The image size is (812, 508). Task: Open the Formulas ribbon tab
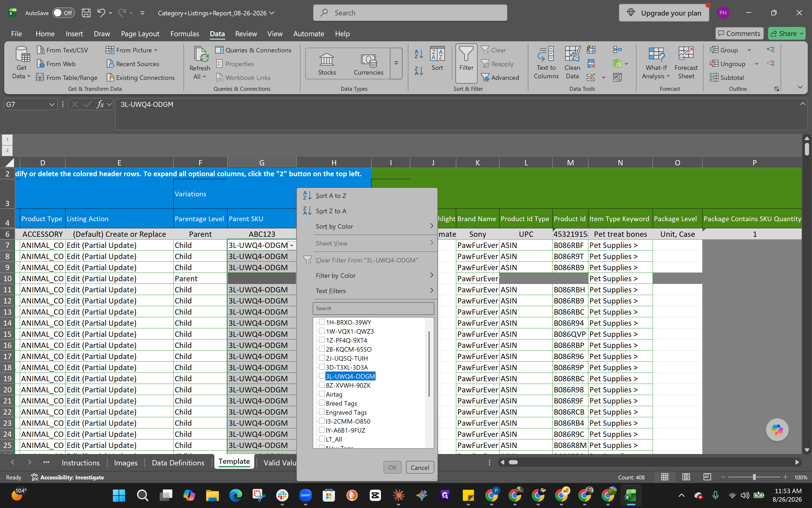[x=184, y=34]
